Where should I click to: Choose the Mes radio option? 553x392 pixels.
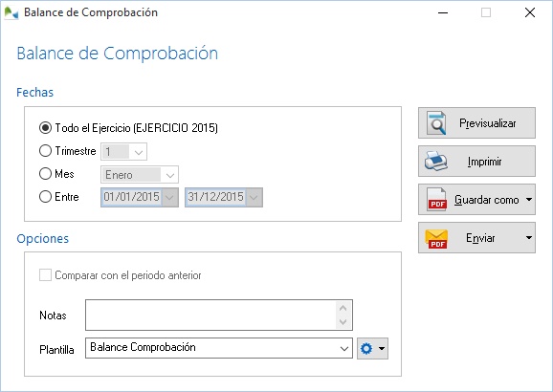click(45, 174)
